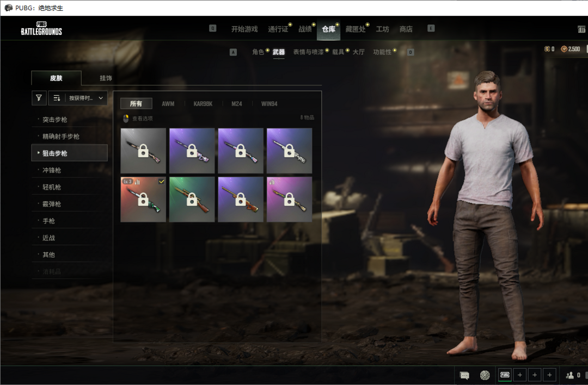Select the Lv. 3 skin on red background
This screenshot has width=588, height=385.
[x=143, y=199]
